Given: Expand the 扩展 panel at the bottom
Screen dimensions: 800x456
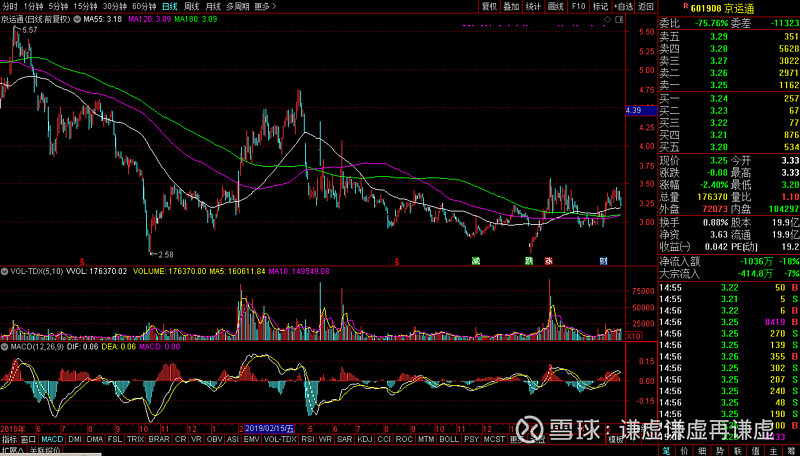Looking at the screenshot, I should point(13,451).
